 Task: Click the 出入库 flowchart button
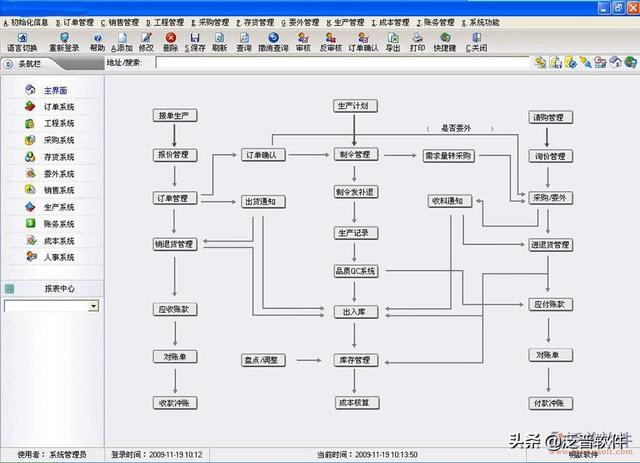tap(356, 312)
